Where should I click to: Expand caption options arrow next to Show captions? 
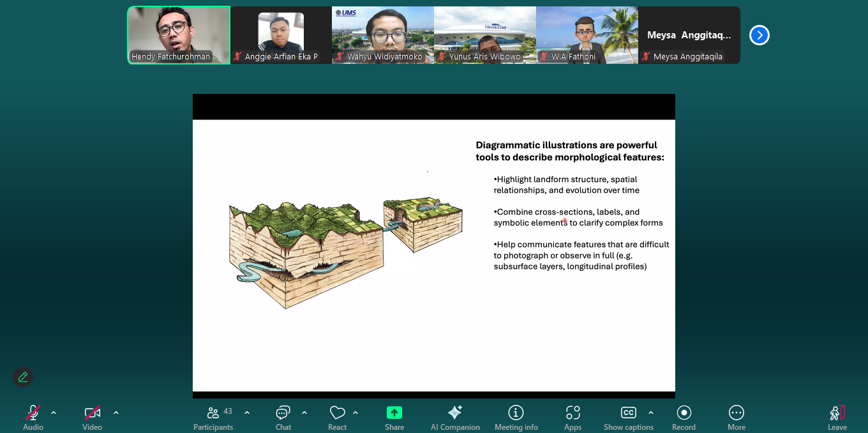[x=651, y=413]
